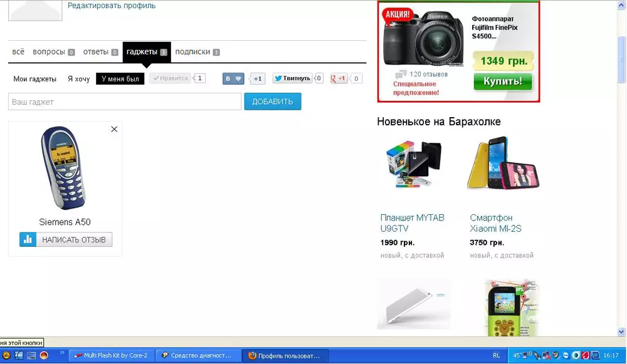Click the Нравится like button

(170, 78)
